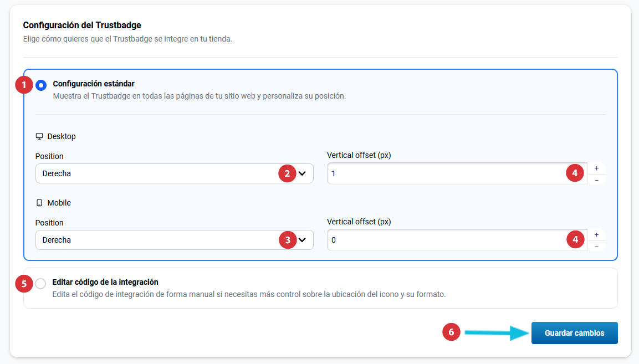
Task: Select the Configuración estándar radio button
Action: pyautogui.click(x=41, y=85)
